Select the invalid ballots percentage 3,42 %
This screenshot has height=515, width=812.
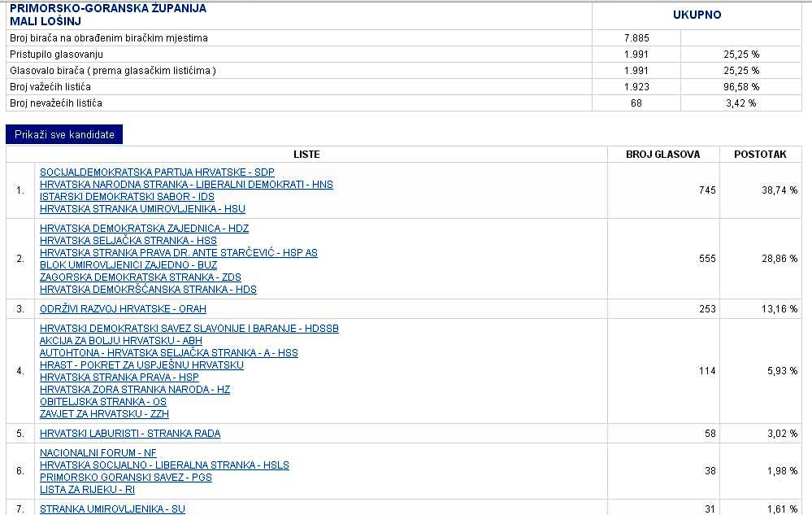(x=741, y=103)
